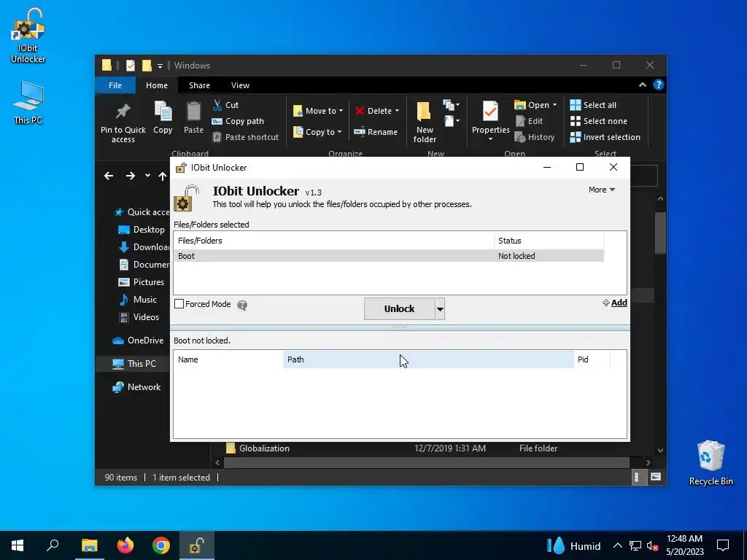Select the This PC desktop icon
This screenshot has width=747, height=560.
[x=28, y=102]
